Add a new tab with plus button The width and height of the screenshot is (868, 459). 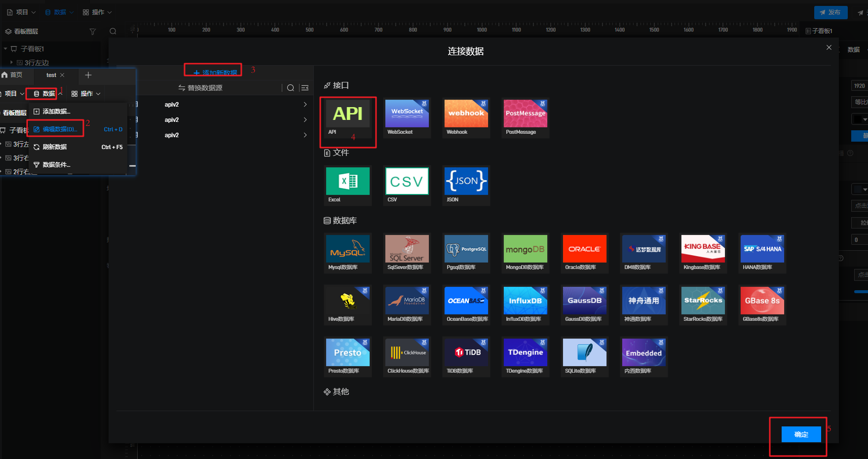(88, 75)
